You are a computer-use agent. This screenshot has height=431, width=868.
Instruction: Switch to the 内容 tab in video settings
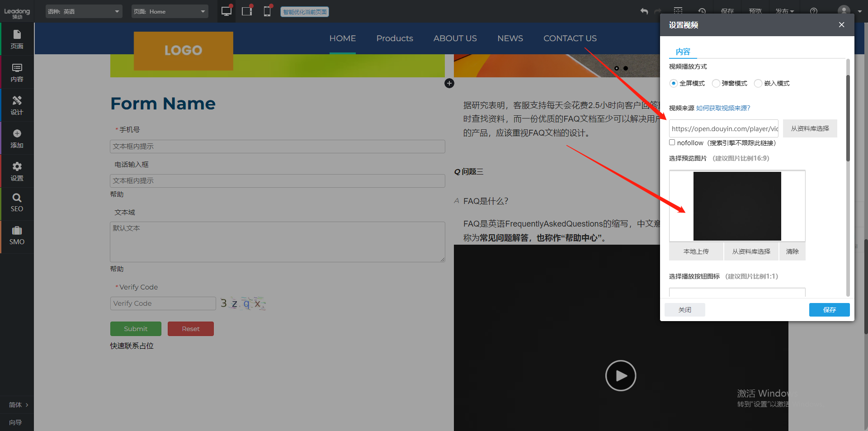[683, 52]
